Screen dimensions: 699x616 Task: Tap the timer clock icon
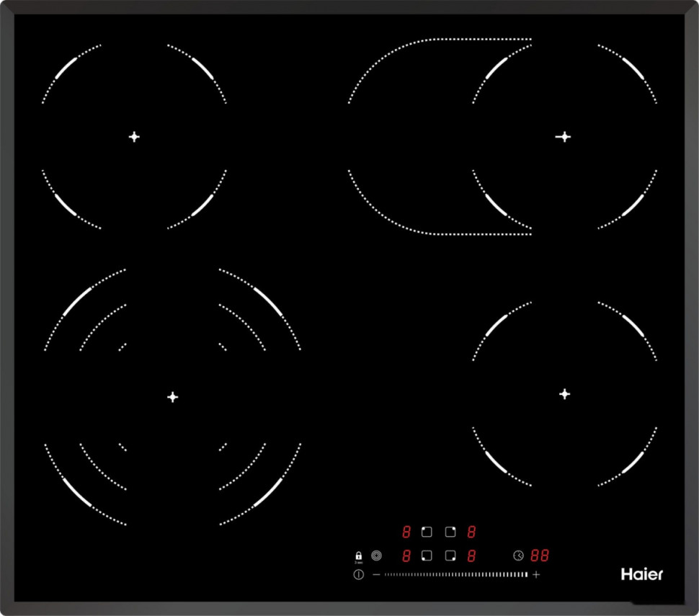click(518, 555)
